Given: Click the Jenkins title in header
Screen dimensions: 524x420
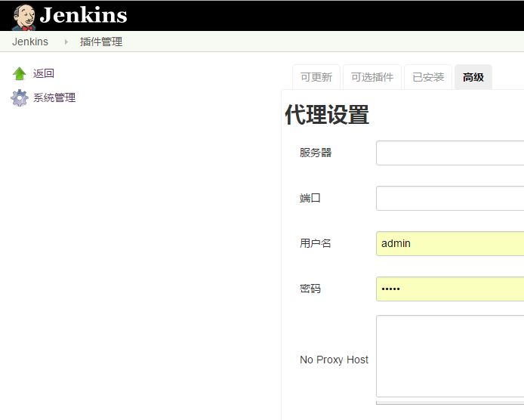Looking at the screenshot, I should click(x=83, y=15).
